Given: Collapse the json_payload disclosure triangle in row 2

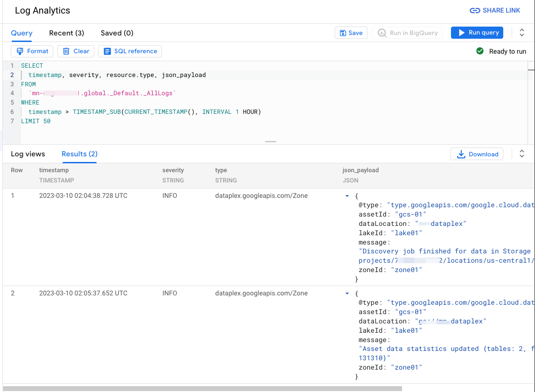Looking at the screenshot, I should 347,293.
